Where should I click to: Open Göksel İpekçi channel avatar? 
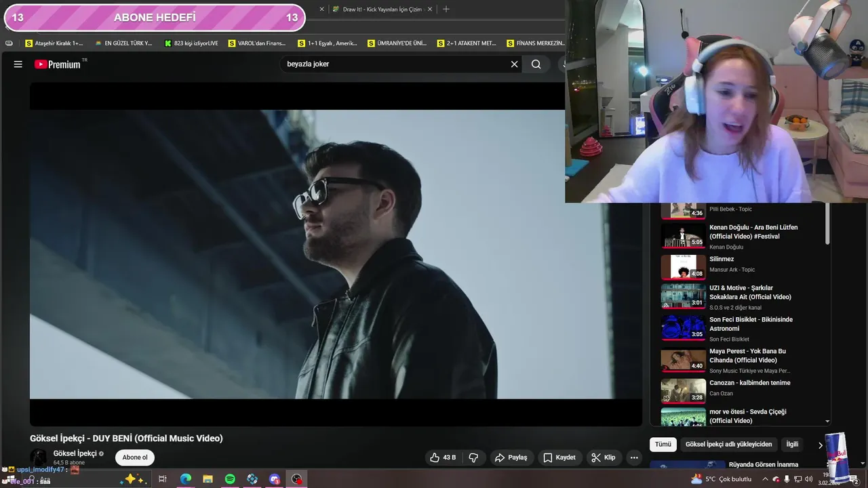coord(39,457)
